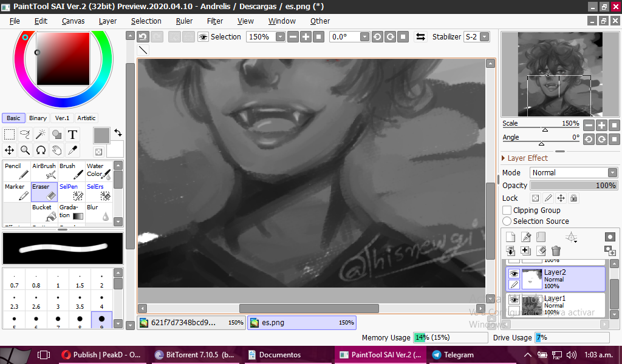Choose the Blur tool
Viewport: 622px width, 364px height.
tap(99, 212)
